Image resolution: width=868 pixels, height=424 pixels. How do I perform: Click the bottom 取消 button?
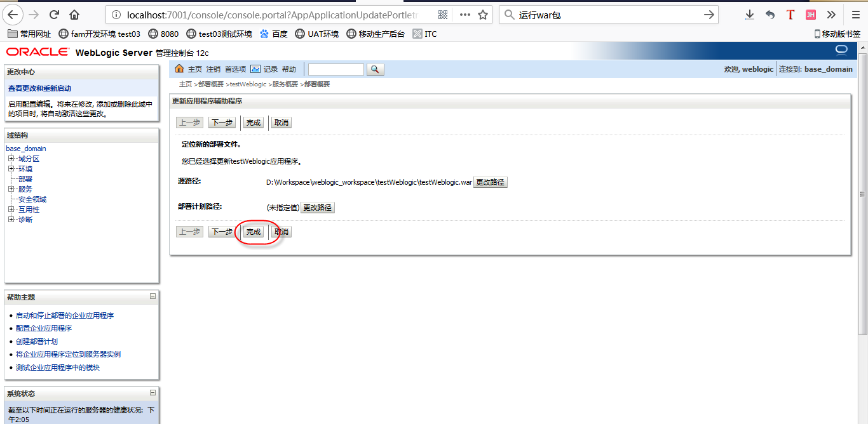pyautogui.click(x=281, y=232)
